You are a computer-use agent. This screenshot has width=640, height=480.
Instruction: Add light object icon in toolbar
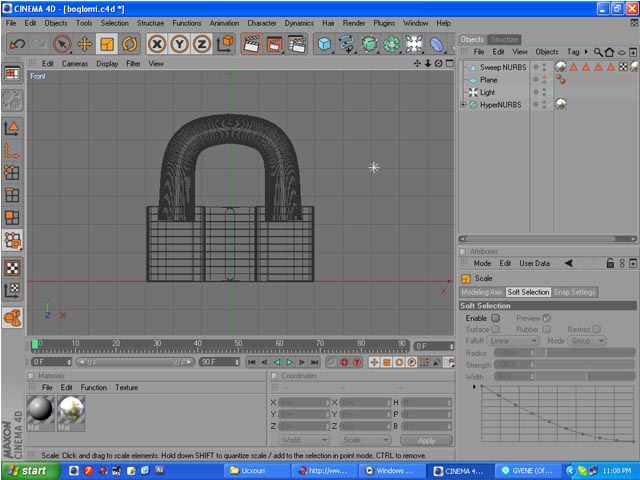(x=414, y=44)
